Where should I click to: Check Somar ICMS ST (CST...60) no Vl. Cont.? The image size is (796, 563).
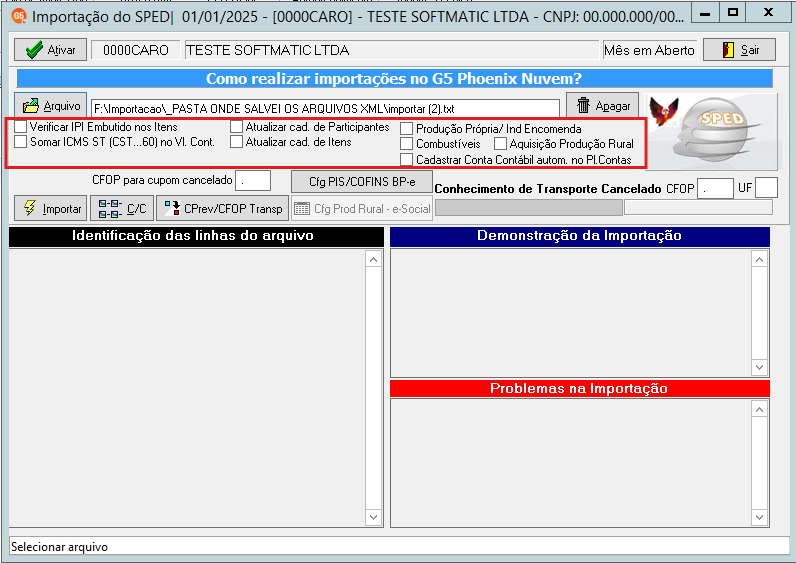click(20, 141)
